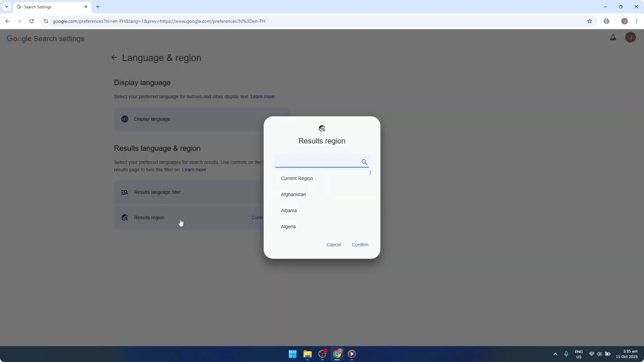This screenshot has width=644, height=362.
Task: Click the Results region row icon
Action: click(x=125, y=218)
